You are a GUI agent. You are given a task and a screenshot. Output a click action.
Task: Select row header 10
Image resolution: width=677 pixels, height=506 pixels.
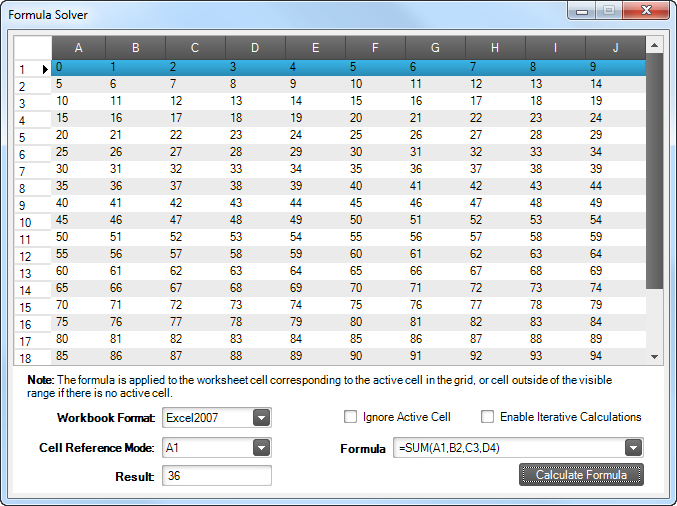33,221
